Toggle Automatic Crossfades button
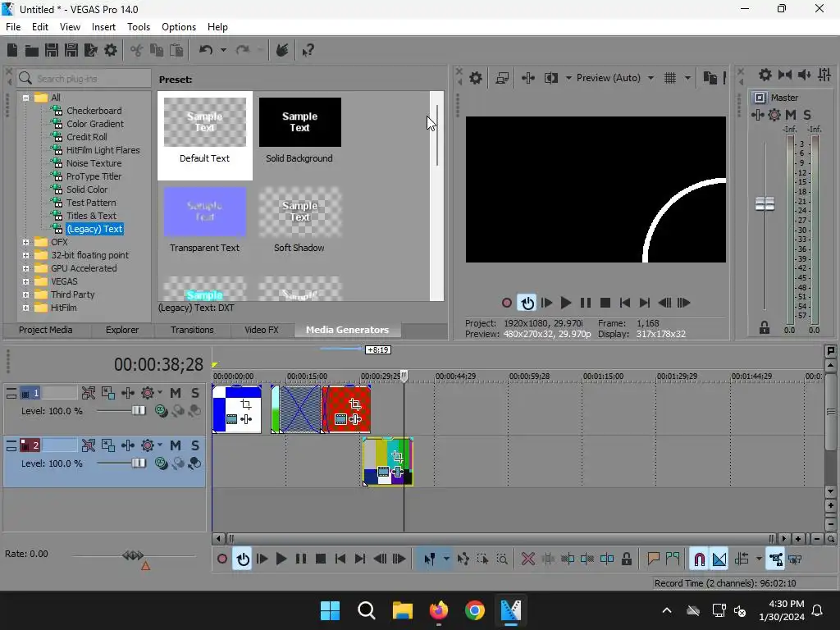The image size is (840, 630). pyautogui.click(x=719, y=559)
